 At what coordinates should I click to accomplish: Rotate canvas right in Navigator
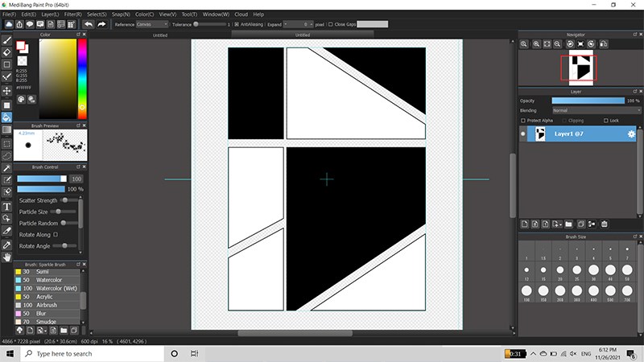(x=592, y=44)
